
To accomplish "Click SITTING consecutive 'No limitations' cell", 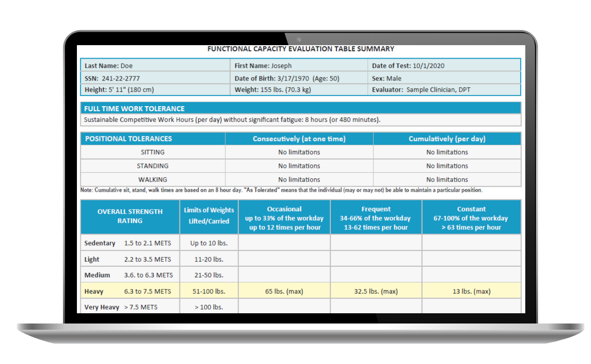I will (299, 152).
